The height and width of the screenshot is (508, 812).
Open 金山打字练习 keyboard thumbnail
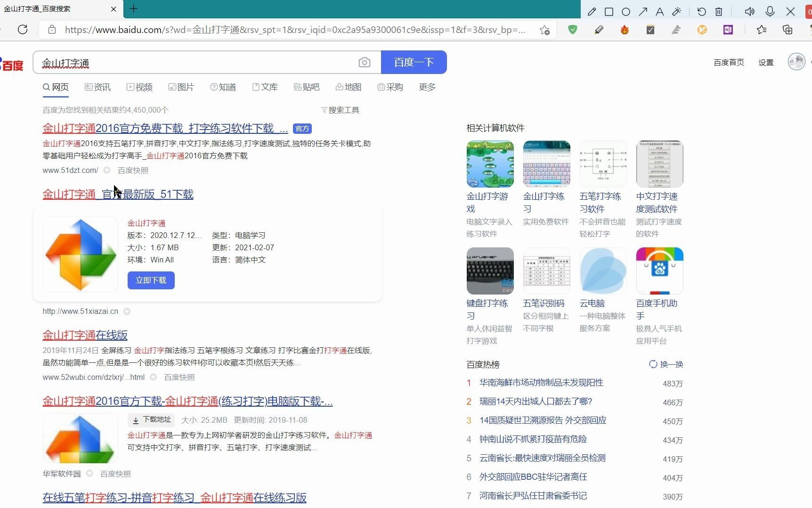[x=546, y=164]
